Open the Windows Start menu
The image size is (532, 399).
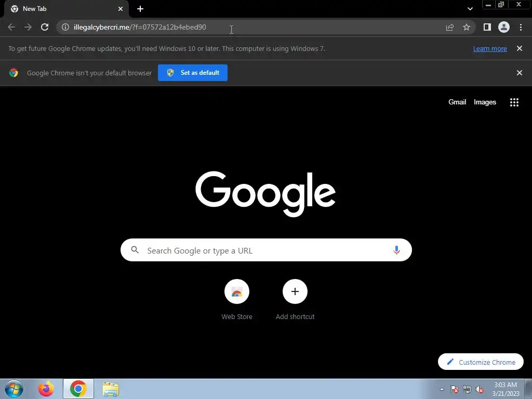point(14,389)
